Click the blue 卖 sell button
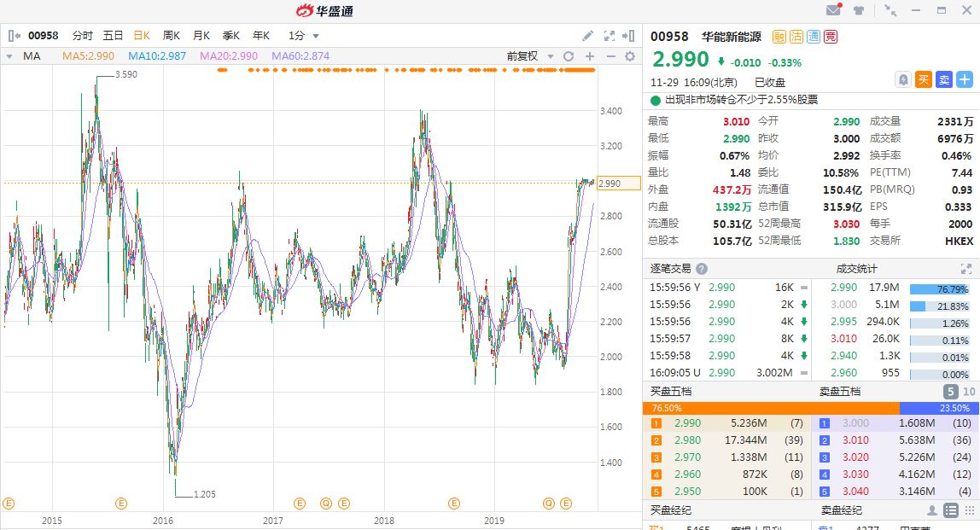This screenshot has height=530, width=980. (944, 79)
